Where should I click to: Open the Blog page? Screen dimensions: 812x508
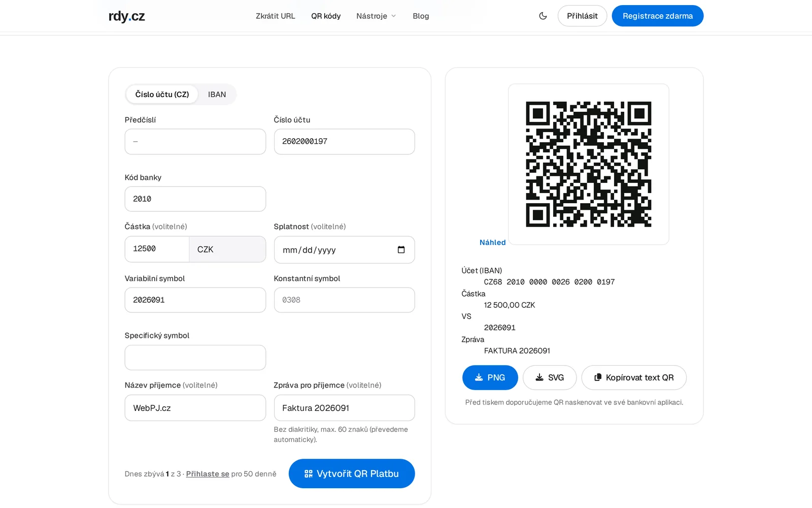point(421,16)
